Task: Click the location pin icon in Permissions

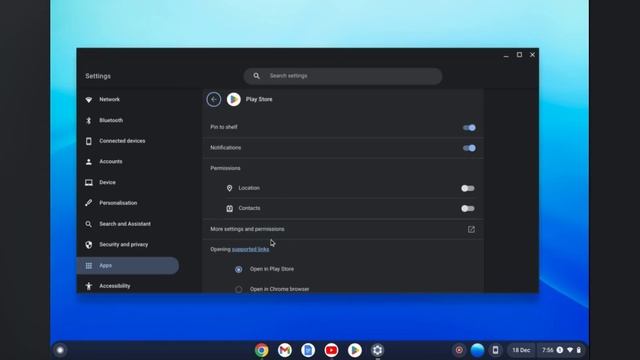Action: [x=229, y=188]
